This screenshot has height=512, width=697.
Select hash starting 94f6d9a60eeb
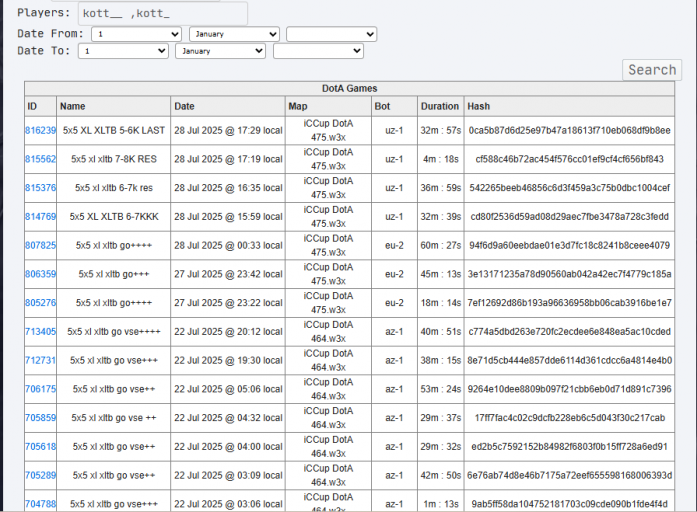pos(569,245)
